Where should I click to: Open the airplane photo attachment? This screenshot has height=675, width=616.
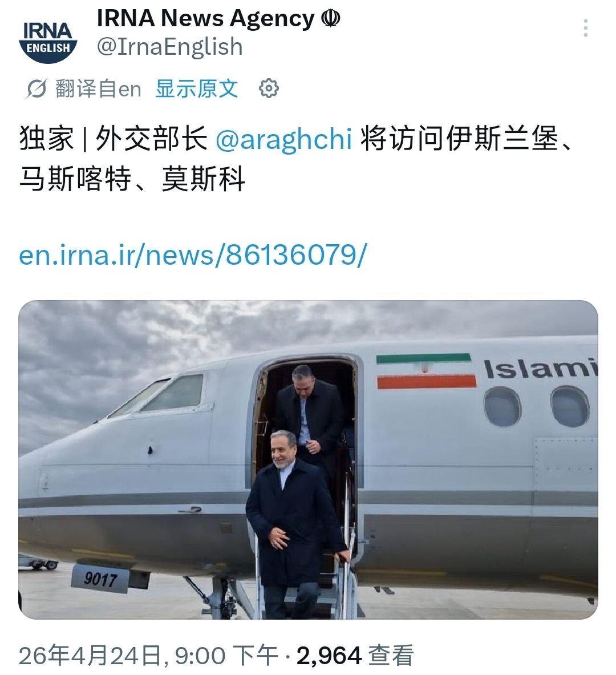tap(308, 460)
